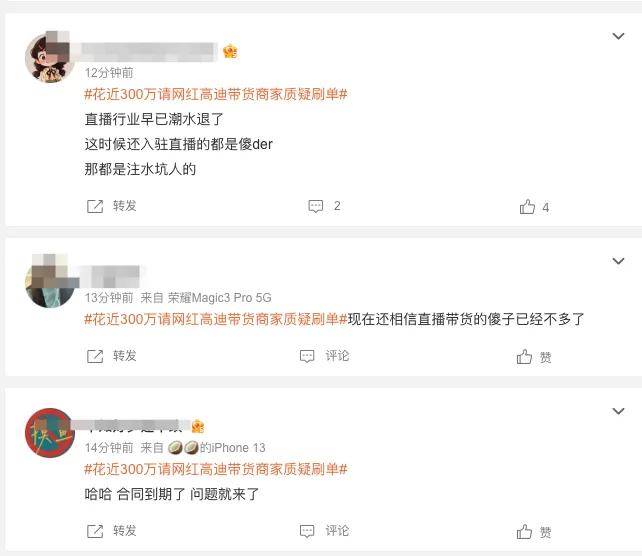The image size is (642, 556).
Task: Click 转发 text on the third post
Action: pos(124,531)
